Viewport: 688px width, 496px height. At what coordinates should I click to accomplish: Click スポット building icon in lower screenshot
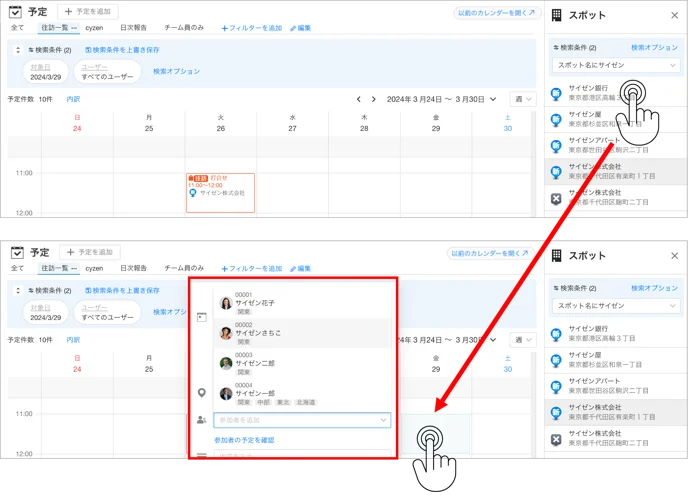pyautogui.click(x=556, y=255)
